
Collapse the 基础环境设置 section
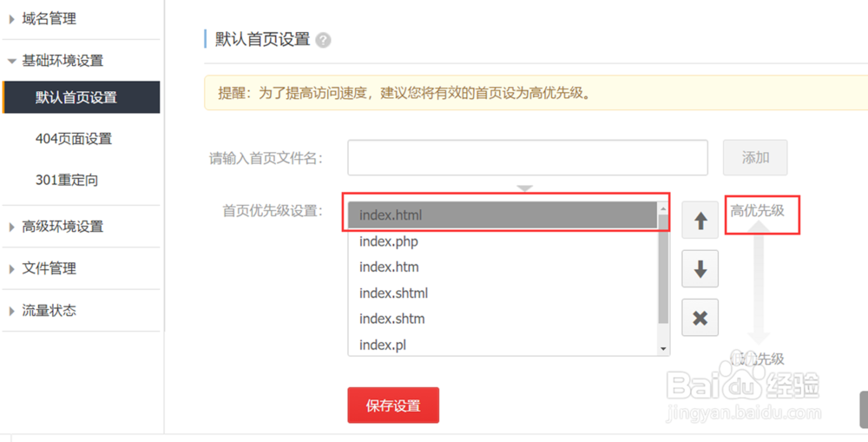[62, 61]
